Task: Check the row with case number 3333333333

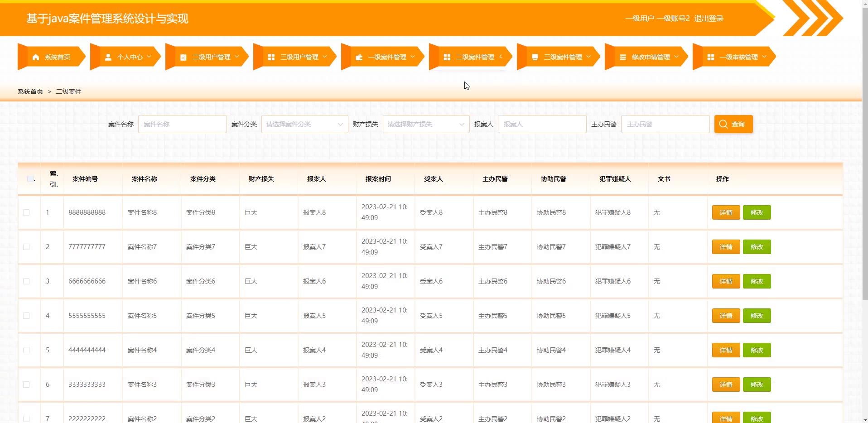Action: [x=26, y=385]
